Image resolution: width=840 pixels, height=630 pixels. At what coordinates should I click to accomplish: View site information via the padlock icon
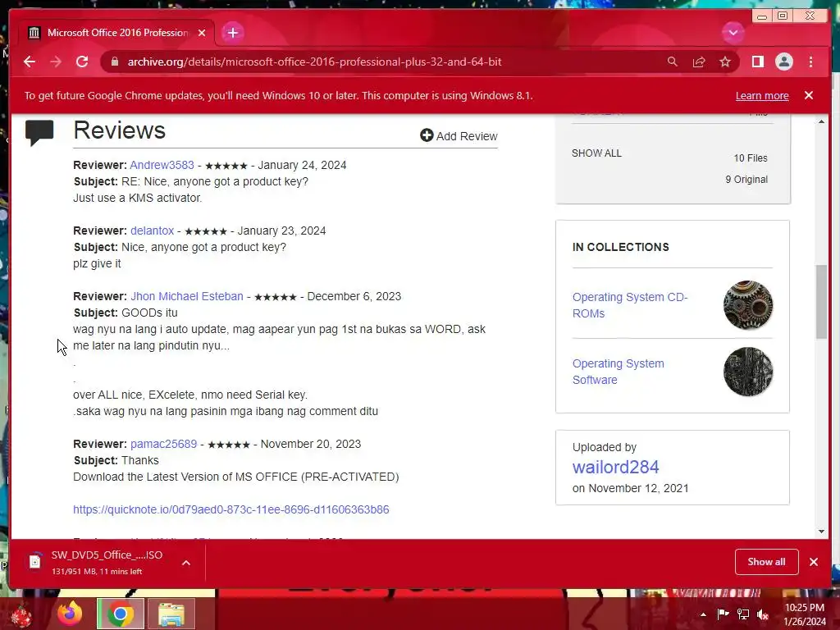point(114,62)
